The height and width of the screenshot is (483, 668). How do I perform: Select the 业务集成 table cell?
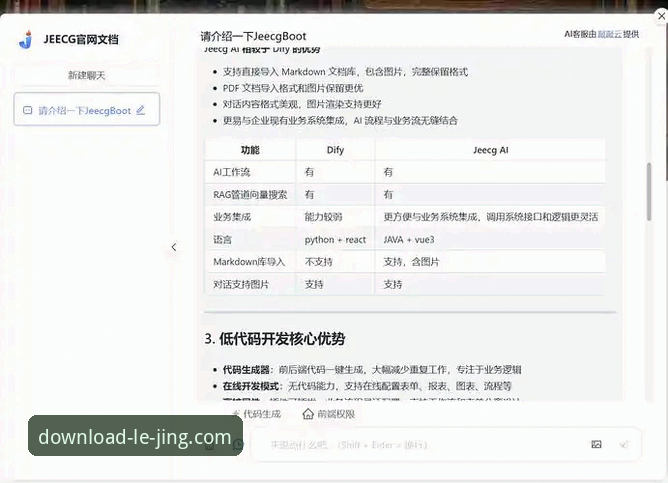pos(250,217)
